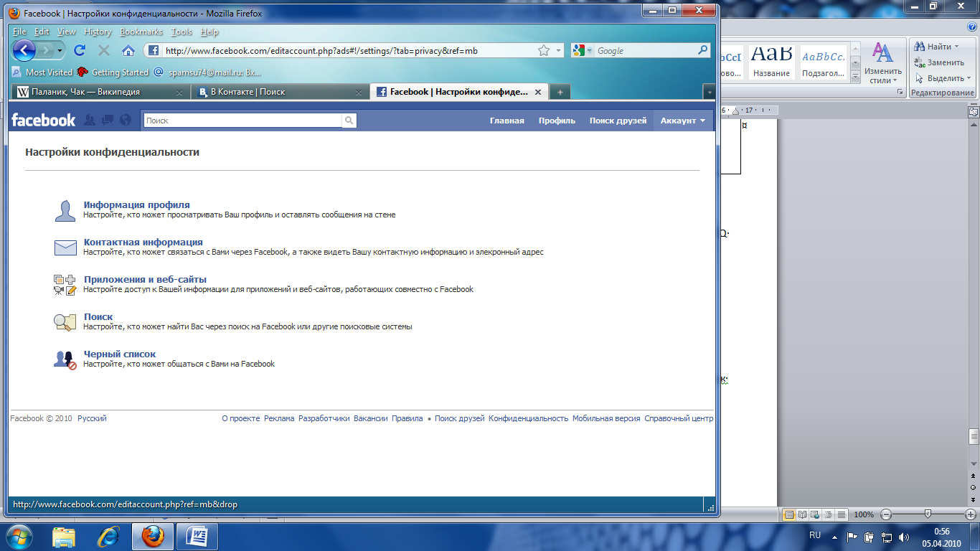
Task: Open Firefox File menu
Action: coord(19,32)
